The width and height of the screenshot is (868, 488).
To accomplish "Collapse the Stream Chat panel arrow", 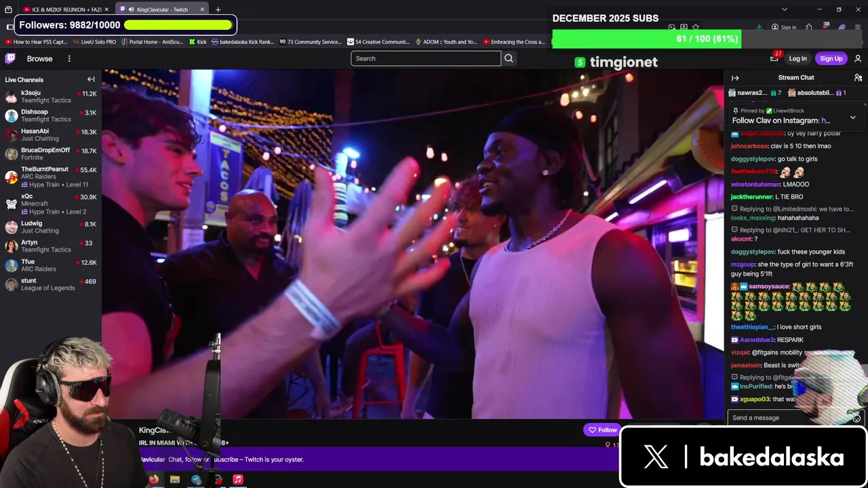I will (x=735, y=78).
